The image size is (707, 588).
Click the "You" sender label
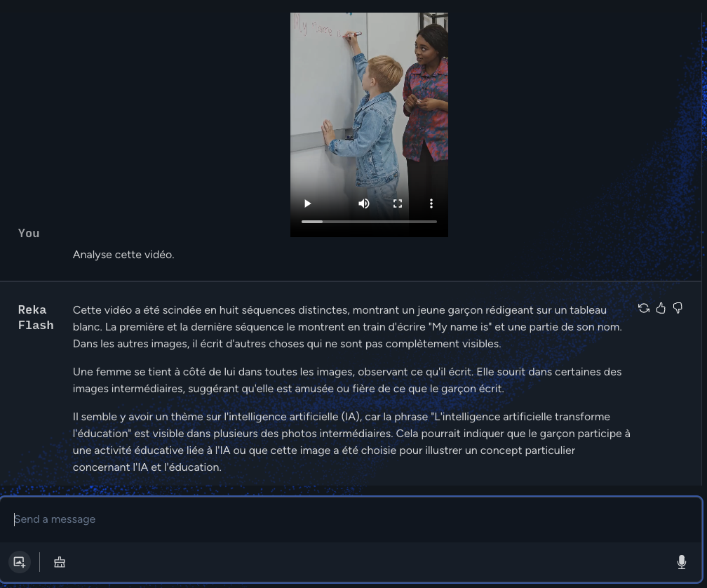[29, 234]
